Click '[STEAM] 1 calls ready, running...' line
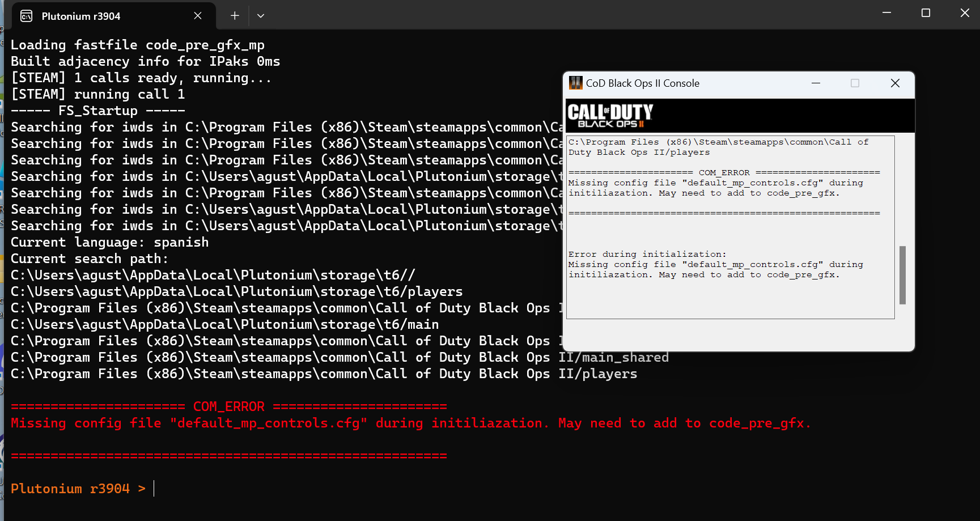 coord(142,78)
